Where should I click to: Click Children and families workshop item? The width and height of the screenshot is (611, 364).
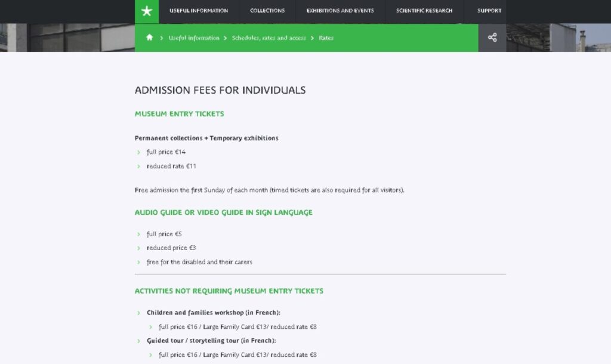click(214, 313)
